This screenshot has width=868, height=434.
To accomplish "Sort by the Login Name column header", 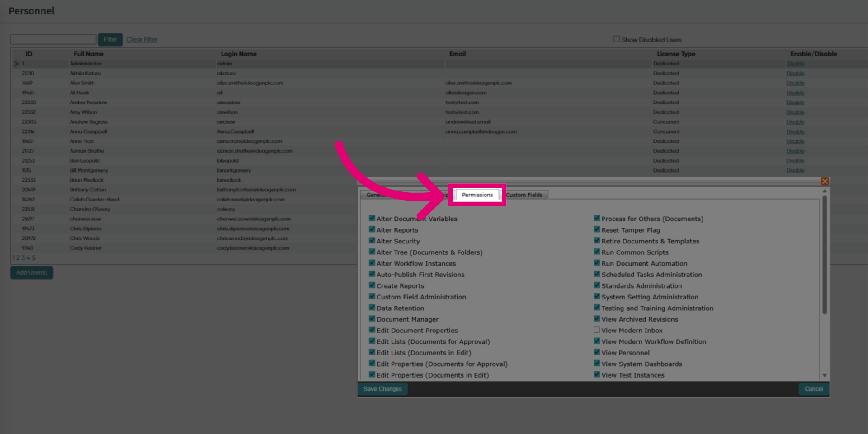I will pyautogui.click(x=239, y=54).
